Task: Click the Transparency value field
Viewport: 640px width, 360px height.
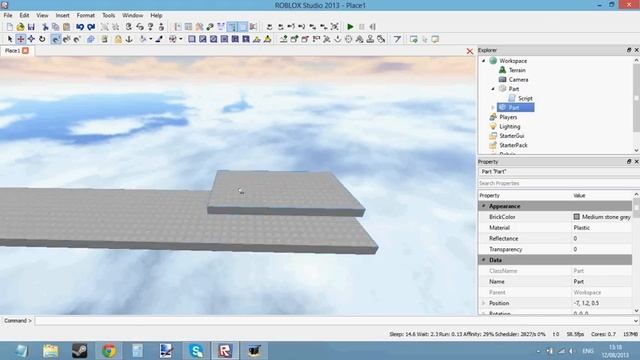Action: [x=602, y=249]
